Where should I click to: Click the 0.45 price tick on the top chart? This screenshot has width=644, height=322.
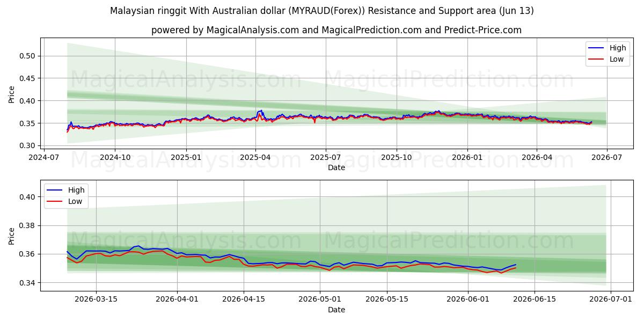[x=28, y=78]
